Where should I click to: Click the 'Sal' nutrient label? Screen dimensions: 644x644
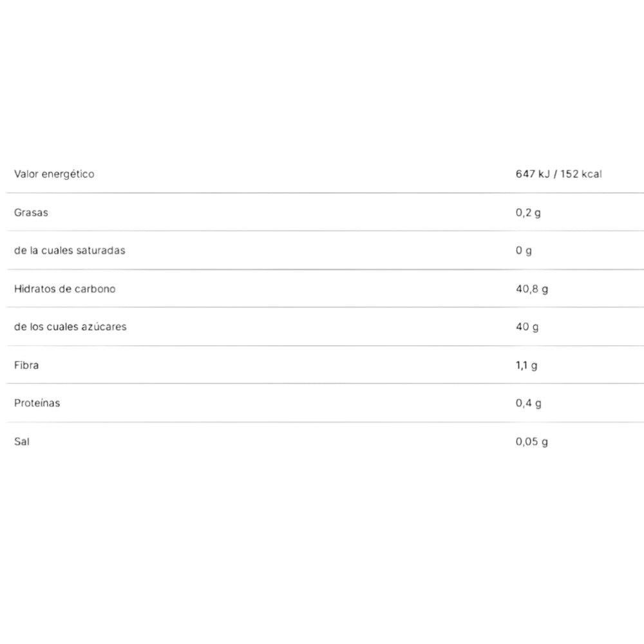click(x=22, y=441)
